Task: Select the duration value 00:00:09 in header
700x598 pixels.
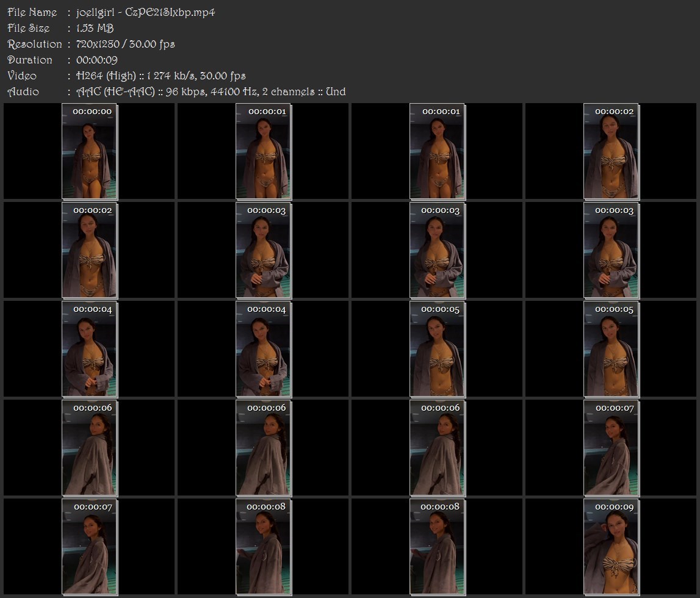Action: [x=97, y=60]
